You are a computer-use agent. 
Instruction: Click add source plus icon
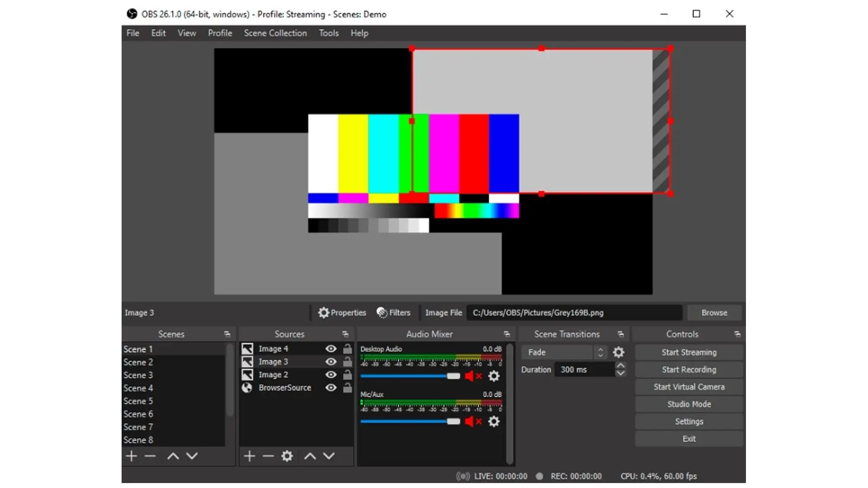point(249,456)
